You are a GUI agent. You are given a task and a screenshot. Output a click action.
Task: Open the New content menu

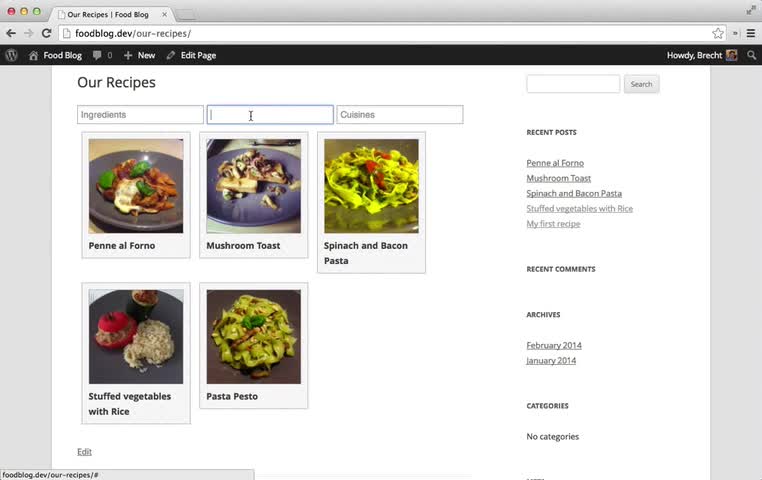pyautogui.click(x=139, y=55)
